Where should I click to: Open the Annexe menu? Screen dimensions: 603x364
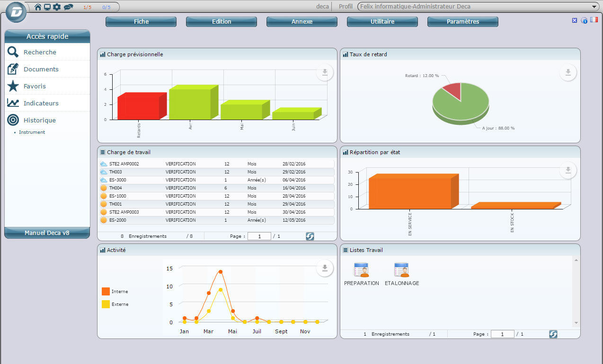click(x=301, y=21)
